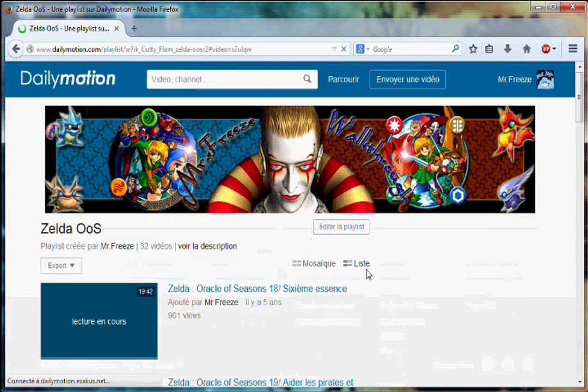The width and height of the screenshot is (588, 392).
Task: Maximize the Firefox window
Action: coord(553,7)
